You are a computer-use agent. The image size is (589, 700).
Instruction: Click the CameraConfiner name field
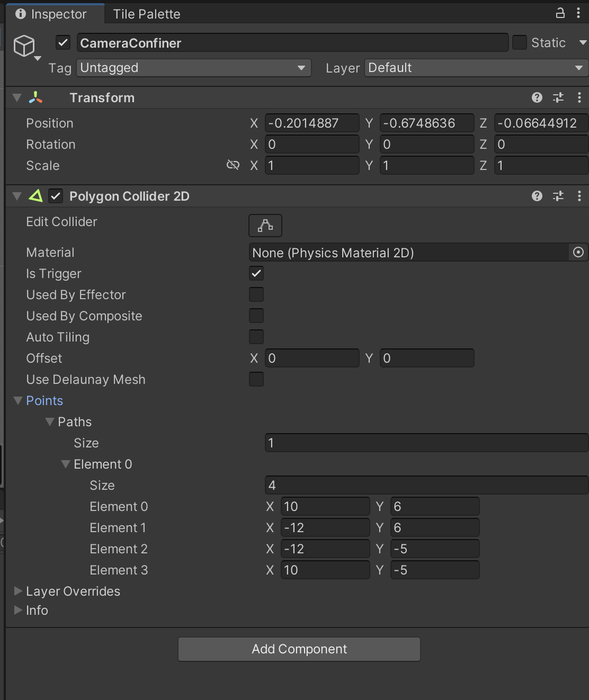point(292,43)
